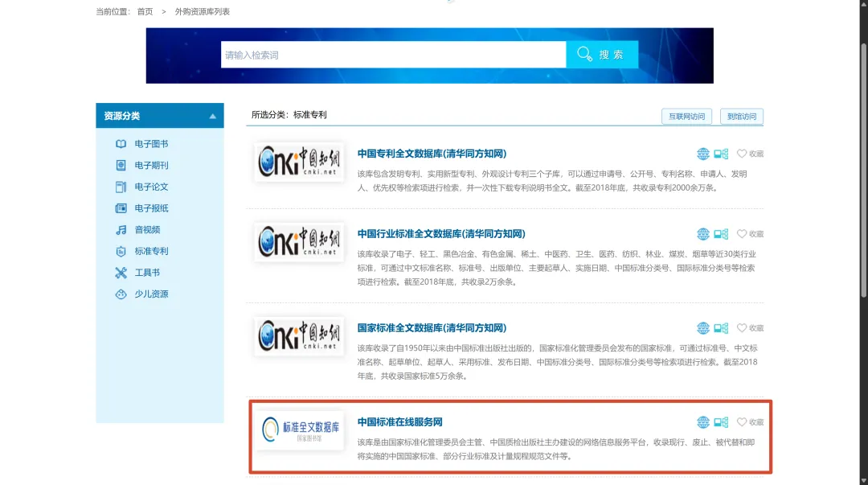Click the 所选分类：标准专利 label
Viewport: 868px width, 485px height.
click(x=289, y=115)
